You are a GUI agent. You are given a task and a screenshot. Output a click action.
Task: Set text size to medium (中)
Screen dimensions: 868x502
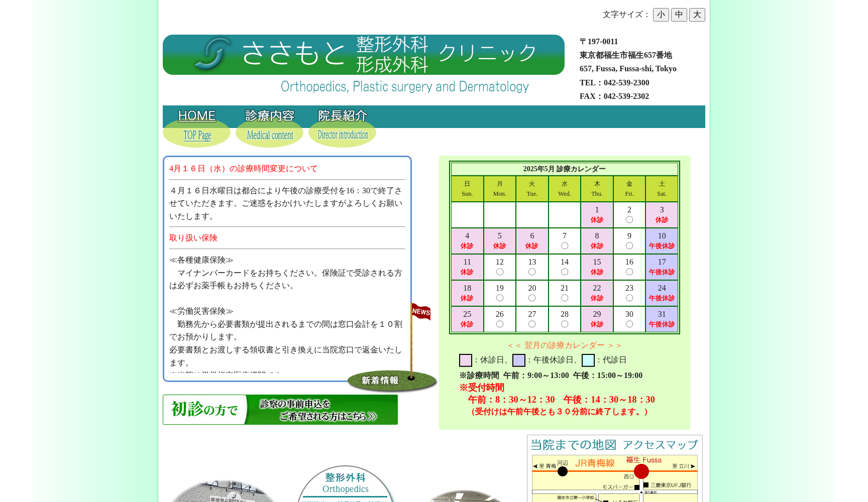pyautogui.click(x=679, y=15)
